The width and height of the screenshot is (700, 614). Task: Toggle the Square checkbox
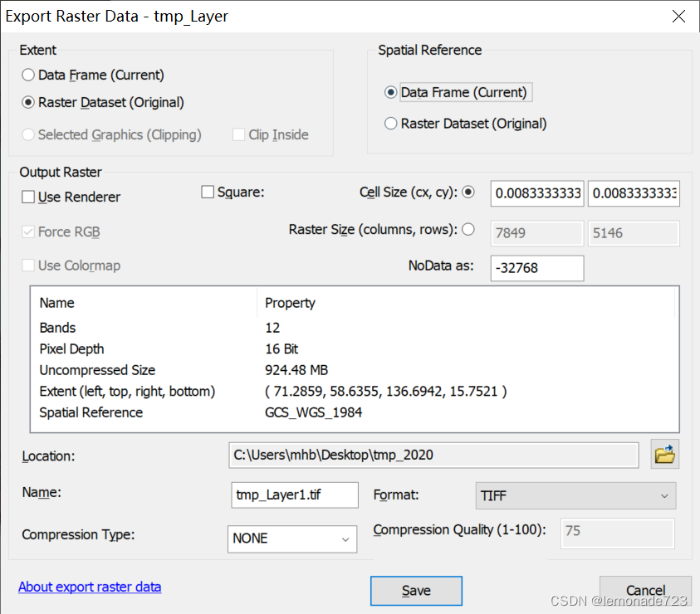pos(207,191)
